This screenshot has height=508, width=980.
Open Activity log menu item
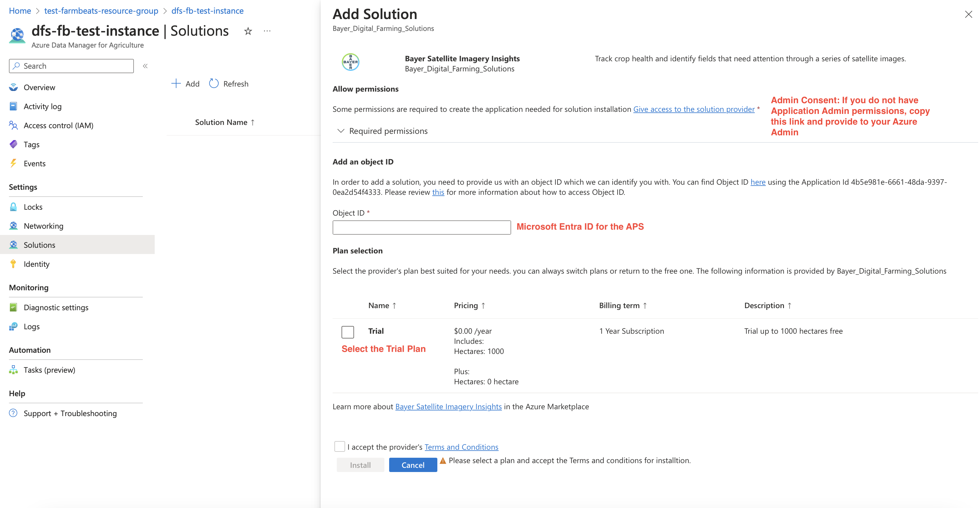(77, 106)
